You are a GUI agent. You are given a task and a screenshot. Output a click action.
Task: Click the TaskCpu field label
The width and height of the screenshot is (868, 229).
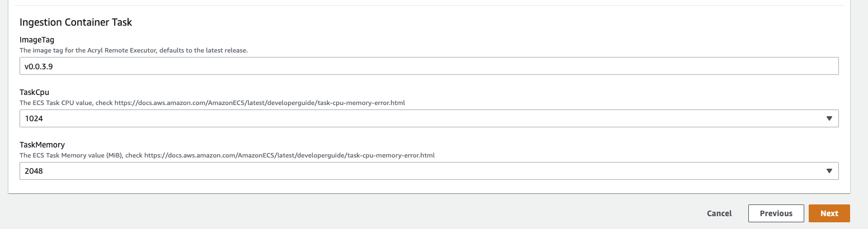(35, 93)
